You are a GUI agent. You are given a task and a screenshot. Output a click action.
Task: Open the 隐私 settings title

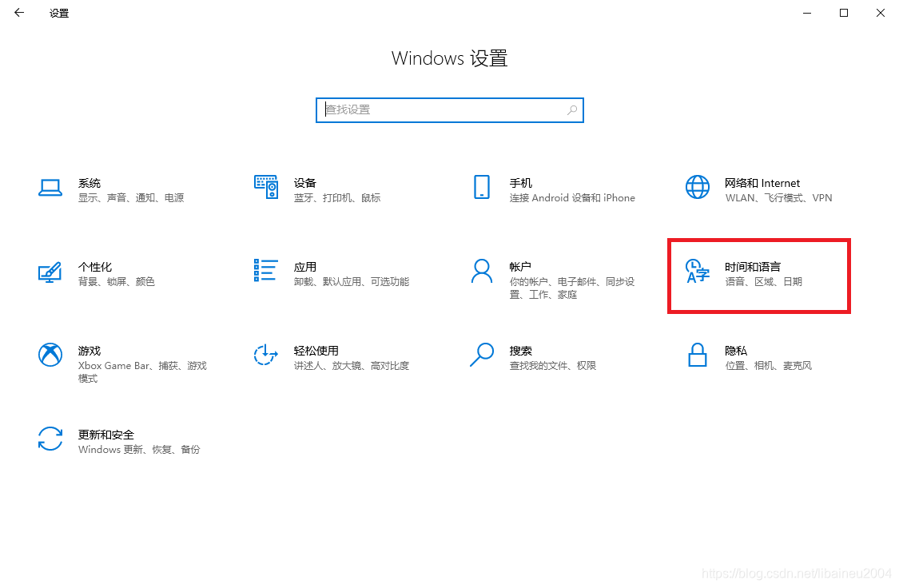coord(736,351)
